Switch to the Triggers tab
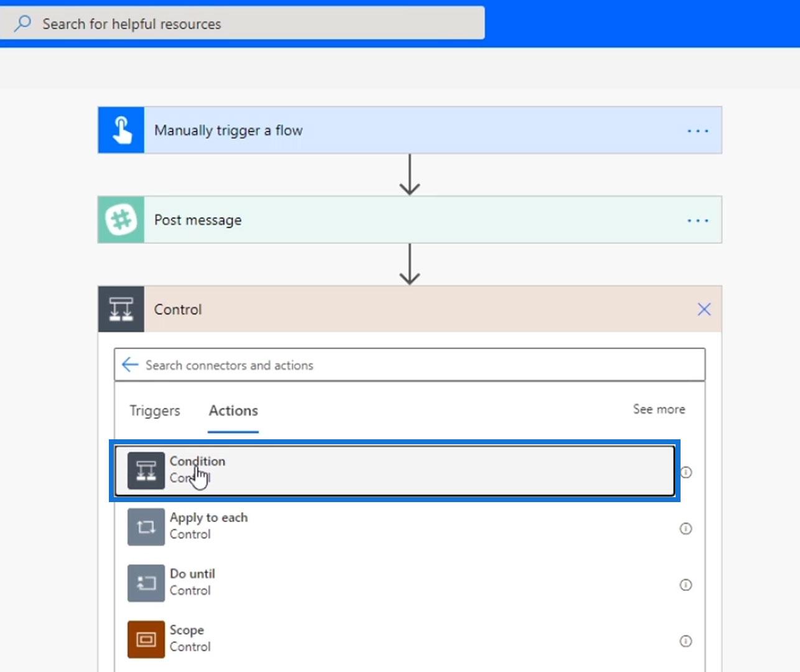The image size is (800, 672). coord(155,411)
